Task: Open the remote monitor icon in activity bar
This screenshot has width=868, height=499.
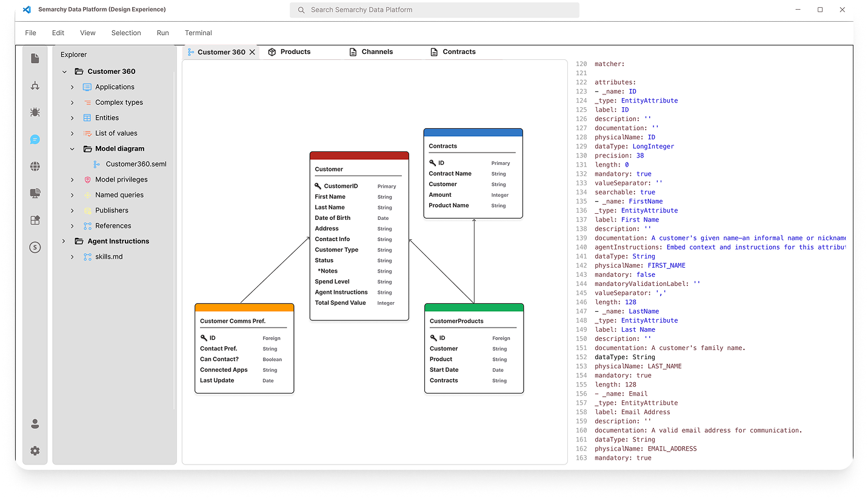Action: [35, 193]
